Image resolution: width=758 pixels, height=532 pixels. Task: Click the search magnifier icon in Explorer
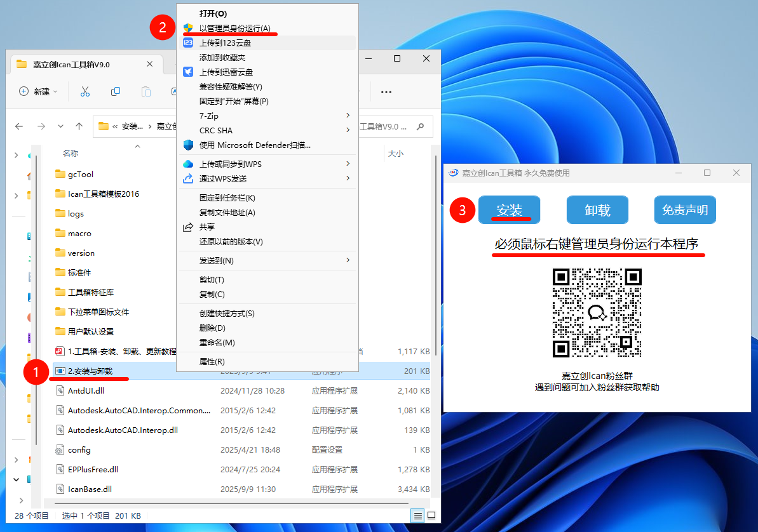coord(421,127)
